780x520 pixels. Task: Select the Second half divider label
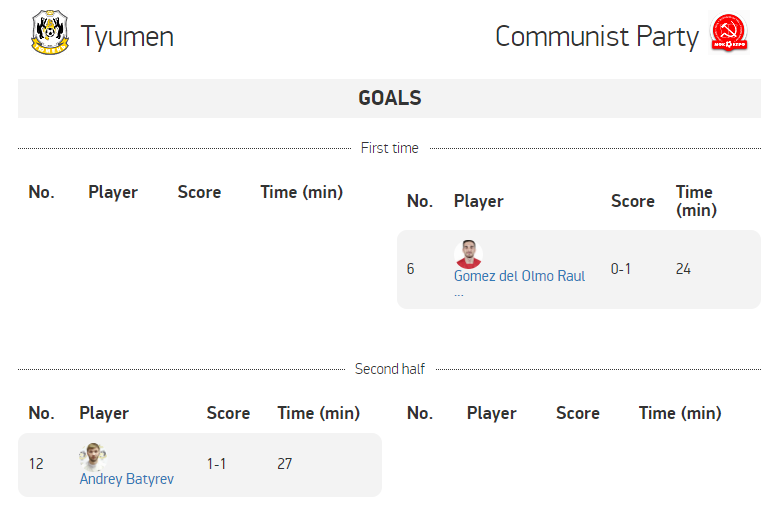tap(390, 369)
